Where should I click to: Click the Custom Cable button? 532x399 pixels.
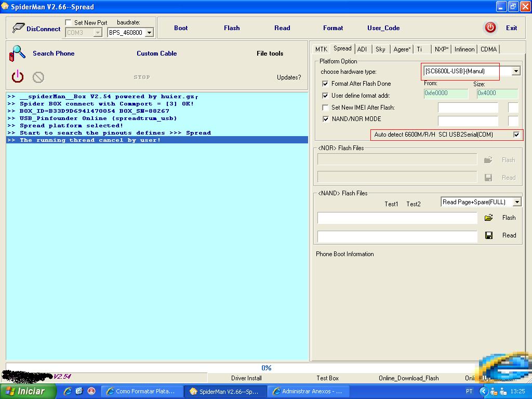click(x=157, y=54)
